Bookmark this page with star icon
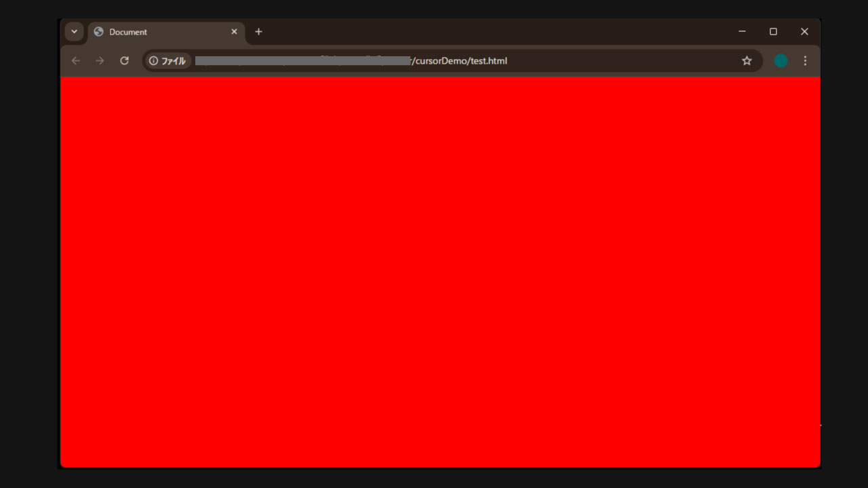 tap(747, 61)
